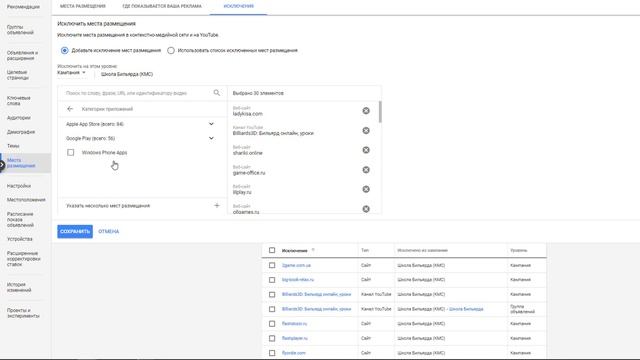Click the Уровень column header
The height and width of the screenshot is (360, 640).
pos(519,250)
